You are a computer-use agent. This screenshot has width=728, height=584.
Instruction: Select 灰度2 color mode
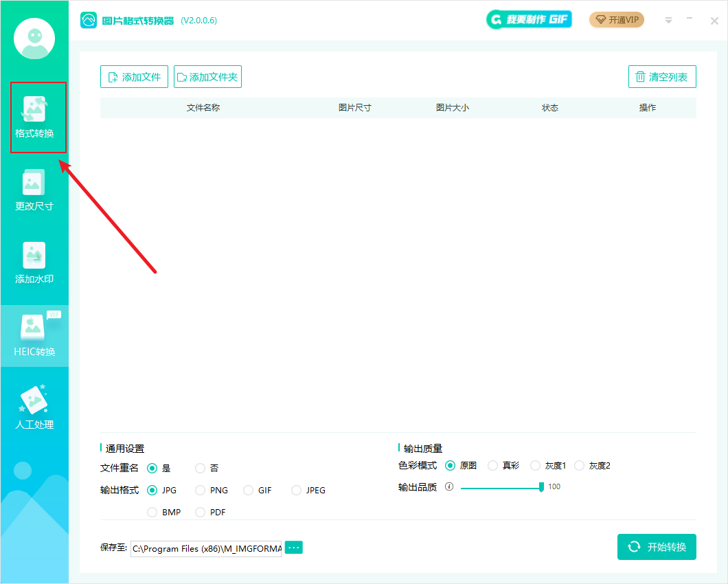click(x=580, y=466)
